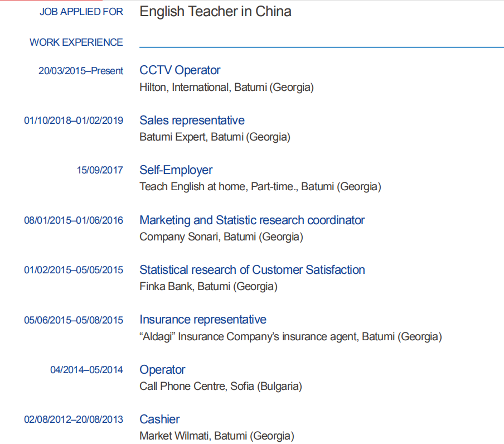Image resolution: width=504 pixels, height=444 pixels.
Task: Click the WORK EXPERIENCE section label
Action: pyautogui.click(x=76, y=42)
